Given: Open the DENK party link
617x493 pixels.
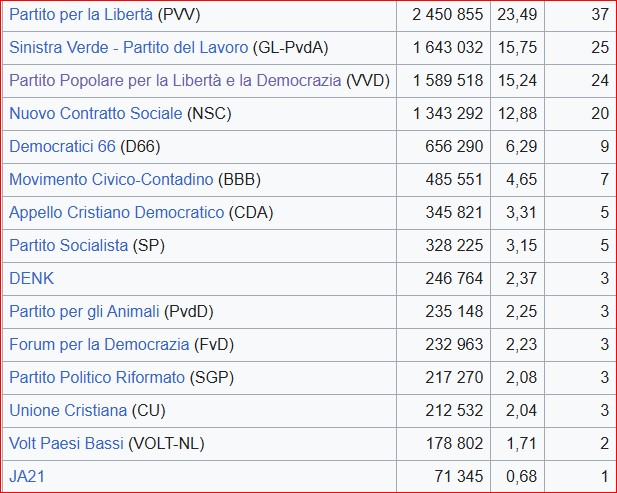Looking at the screenshot, I should (x=31, y=279).
